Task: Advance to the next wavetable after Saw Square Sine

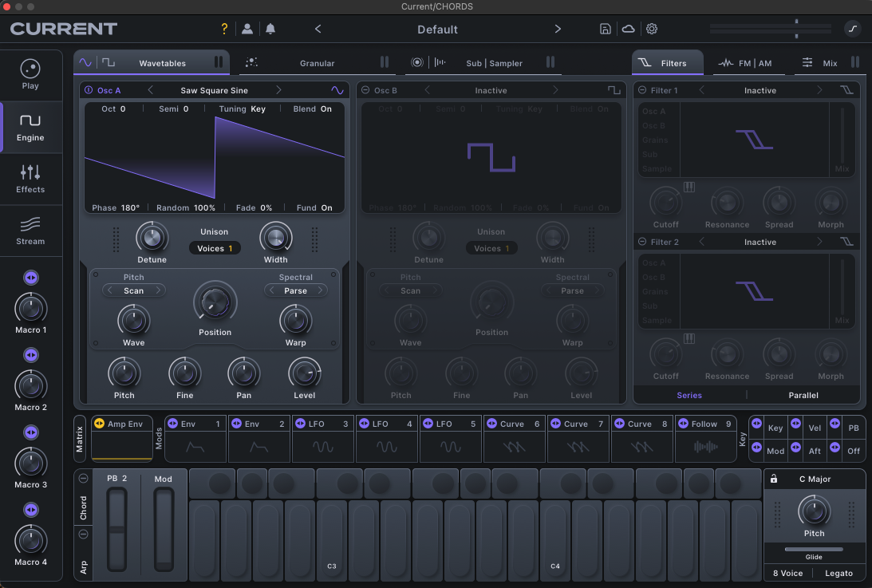Action: coord(278,90)
